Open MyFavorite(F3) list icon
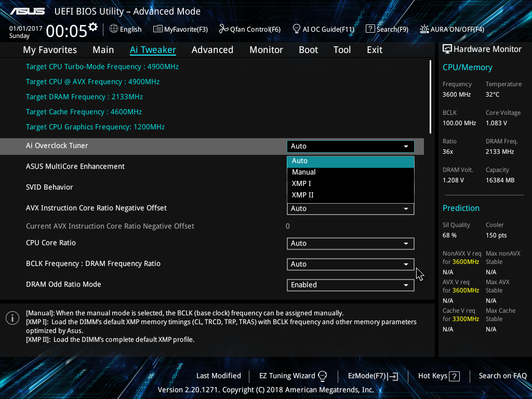 (x=158, y=29)
